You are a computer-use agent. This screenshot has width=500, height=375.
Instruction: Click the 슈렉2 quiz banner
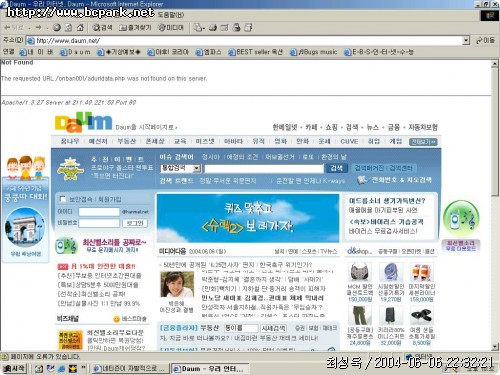[248, 218]
